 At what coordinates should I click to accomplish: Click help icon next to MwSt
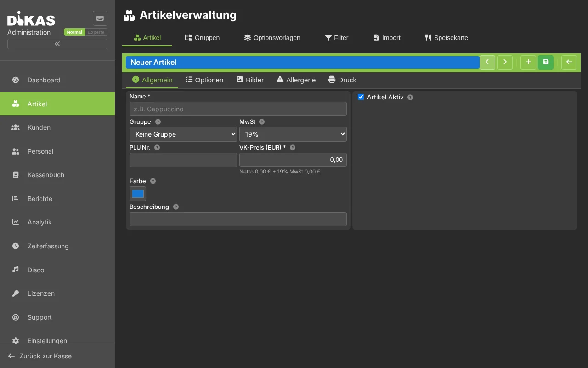coord(262,122)
